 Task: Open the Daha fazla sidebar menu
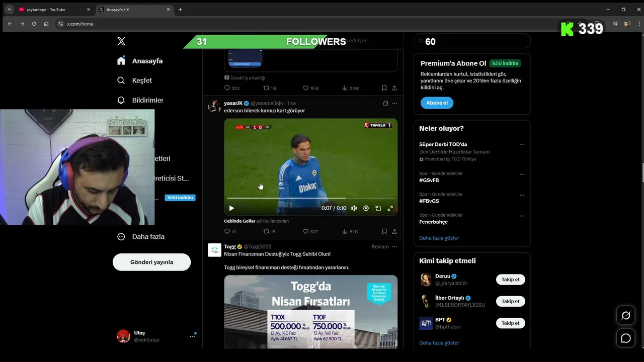point(140,236)
